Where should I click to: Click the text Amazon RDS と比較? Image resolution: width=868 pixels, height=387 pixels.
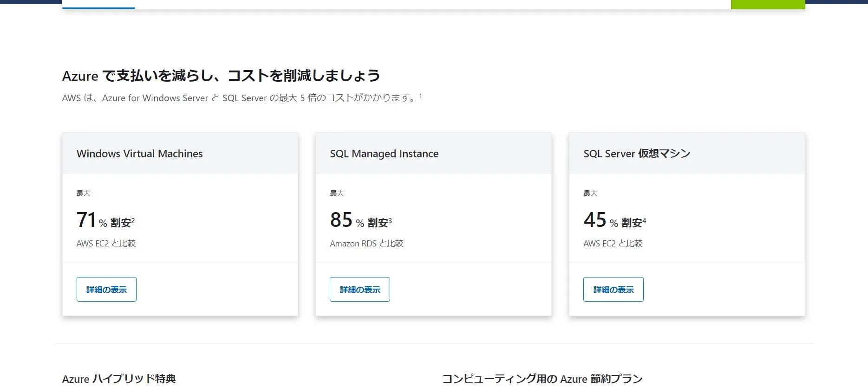coord(366,243)
